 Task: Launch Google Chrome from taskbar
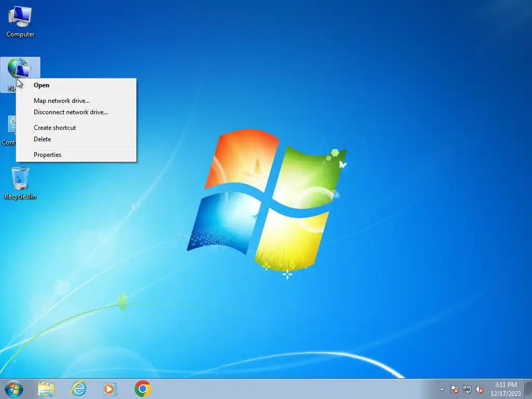142,389
